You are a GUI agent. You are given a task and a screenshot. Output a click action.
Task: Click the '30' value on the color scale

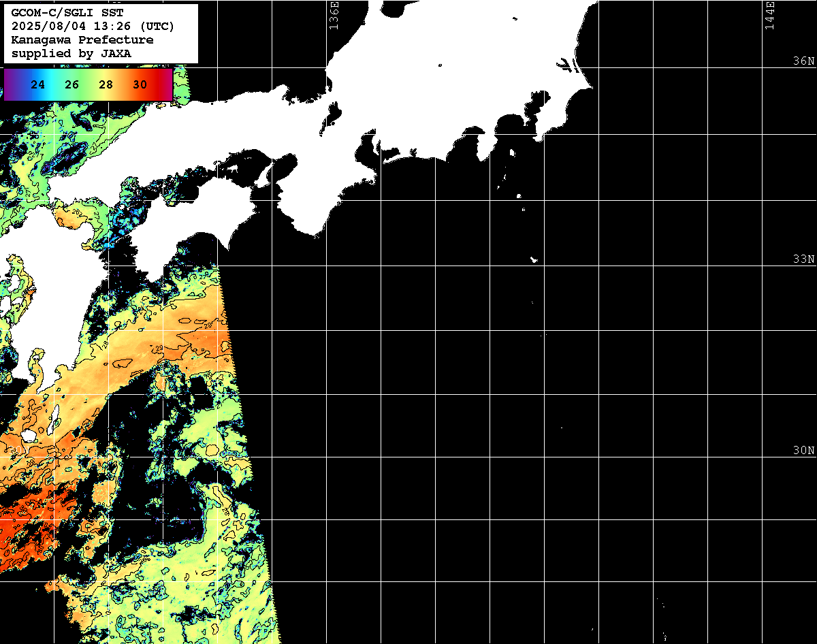pyautogui.click(x=140, y=85)
